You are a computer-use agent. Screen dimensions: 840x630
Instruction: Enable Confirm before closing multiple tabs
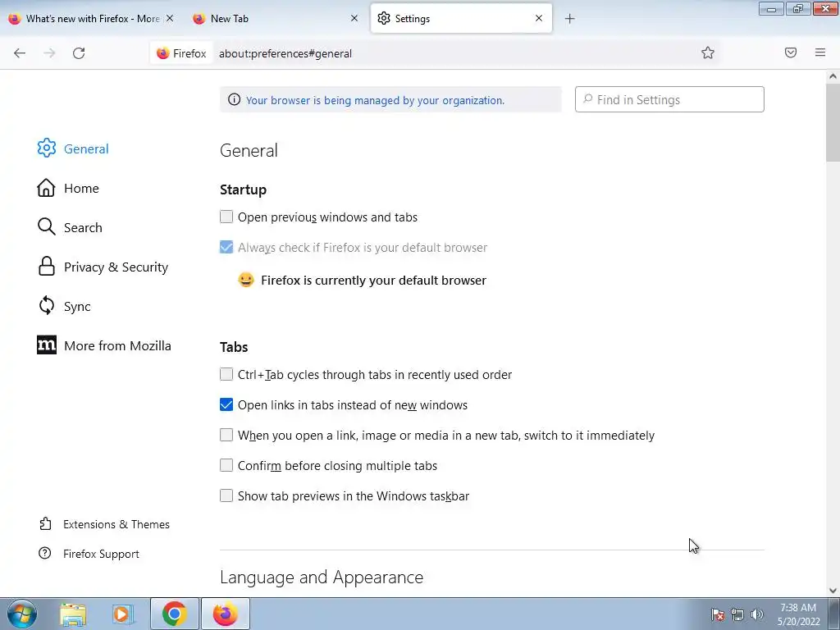coord(226,465)
